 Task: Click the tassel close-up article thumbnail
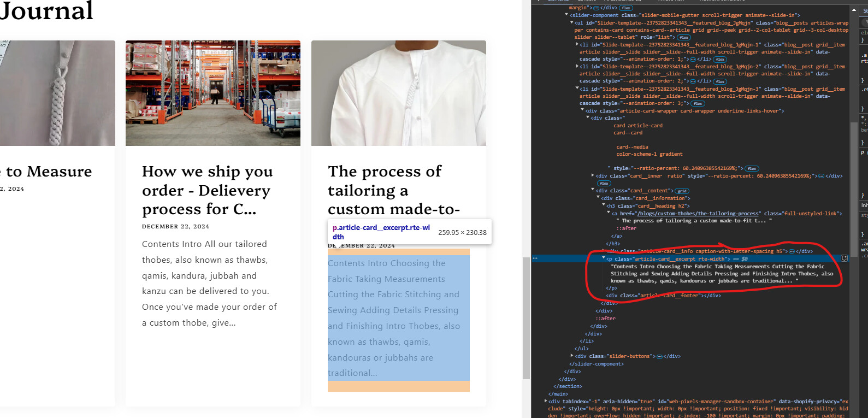click(x=57, y=93)
